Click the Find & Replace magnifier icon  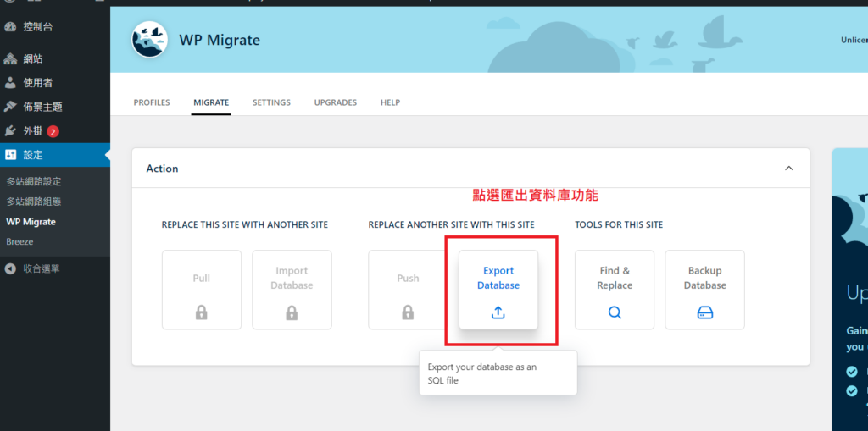pos(615,312)
